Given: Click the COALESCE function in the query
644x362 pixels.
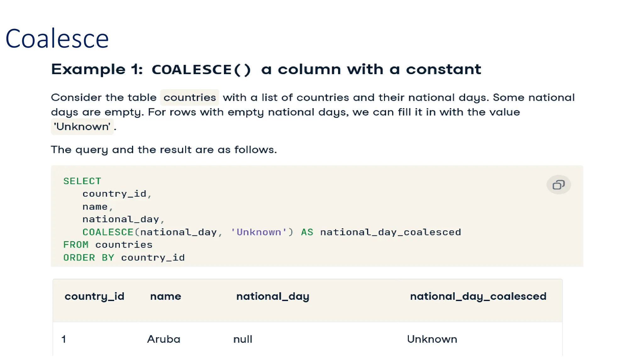Looking at the screenshot, I should click(x=108, y=232).
